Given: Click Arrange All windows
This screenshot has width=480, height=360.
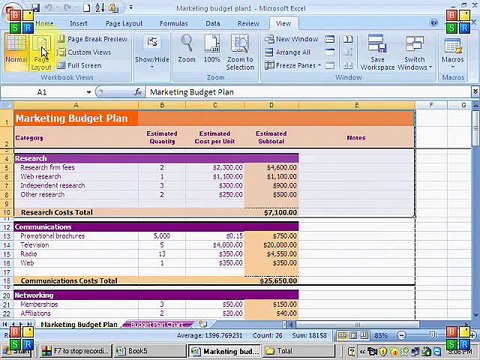Looking at the screenshot, I should click(x=287, y=52).
